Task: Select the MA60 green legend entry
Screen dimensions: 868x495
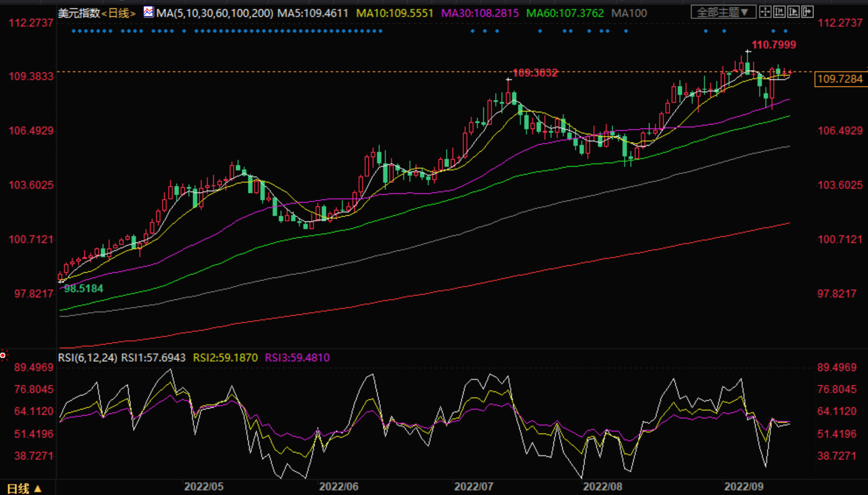Action: [x=565, y=13]
